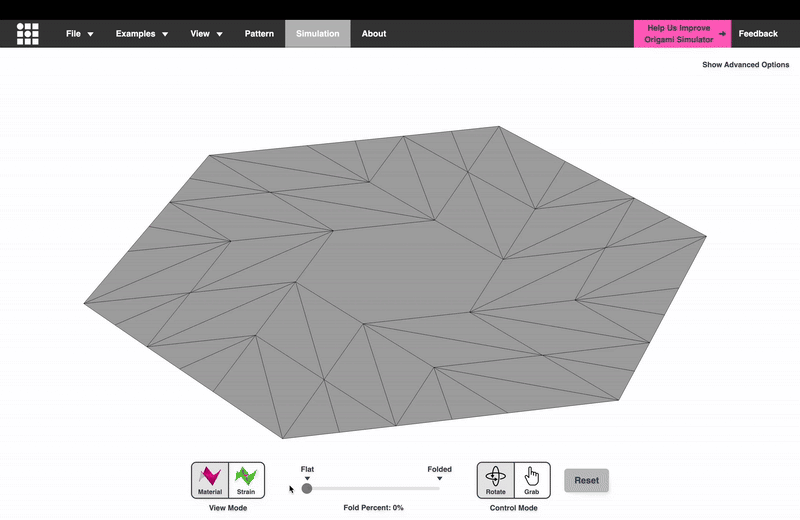The height and width of the screenshot is (520, 800).
Task: Click the Origami Simulator grid logo
Action: pyautogui.click(x=28, y=34)
